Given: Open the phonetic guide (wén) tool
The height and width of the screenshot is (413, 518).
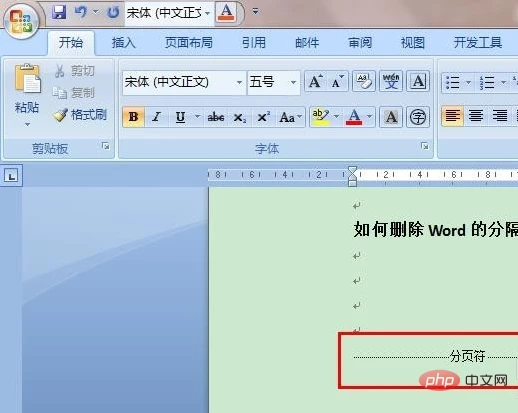Looking at the screenshot, I should (x=391, y=81).
